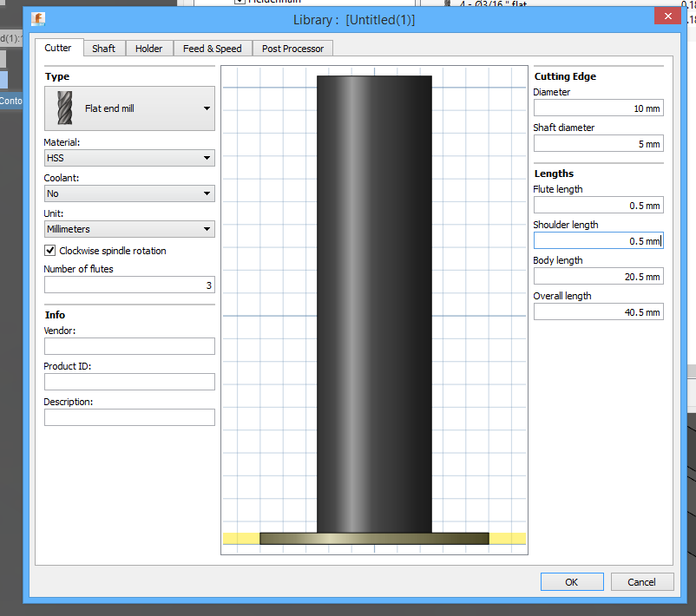
Task: Click the Cancel button
Action: pyautogui.click(x=641, y=581)
